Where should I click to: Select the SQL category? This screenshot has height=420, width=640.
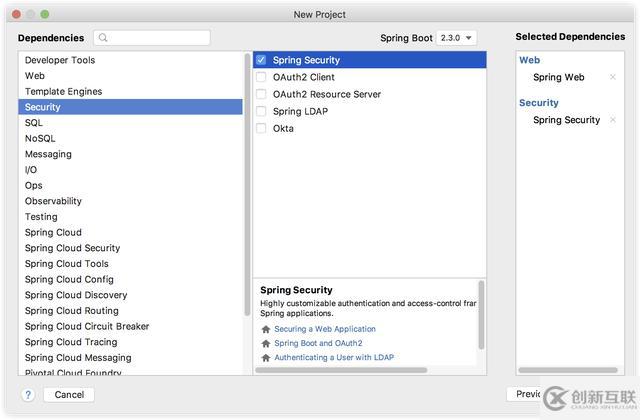(34, 123)
